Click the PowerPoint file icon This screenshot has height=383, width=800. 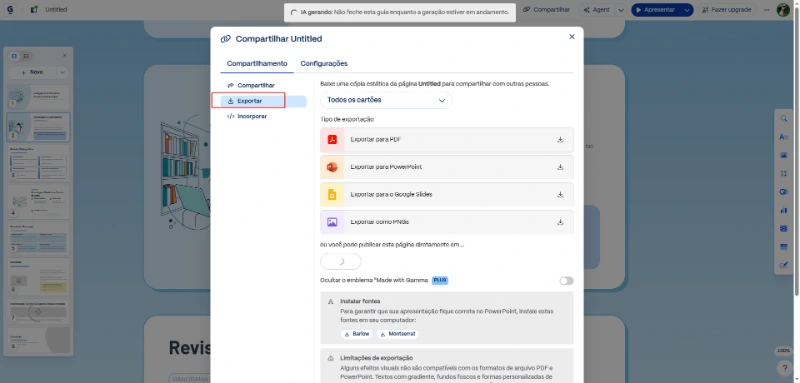click(332, 167)
